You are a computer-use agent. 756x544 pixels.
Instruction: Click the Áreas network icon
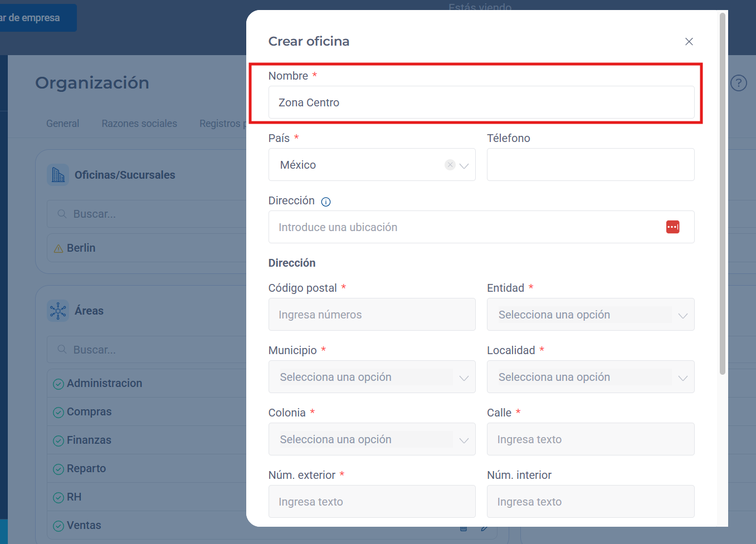point(58,311)
